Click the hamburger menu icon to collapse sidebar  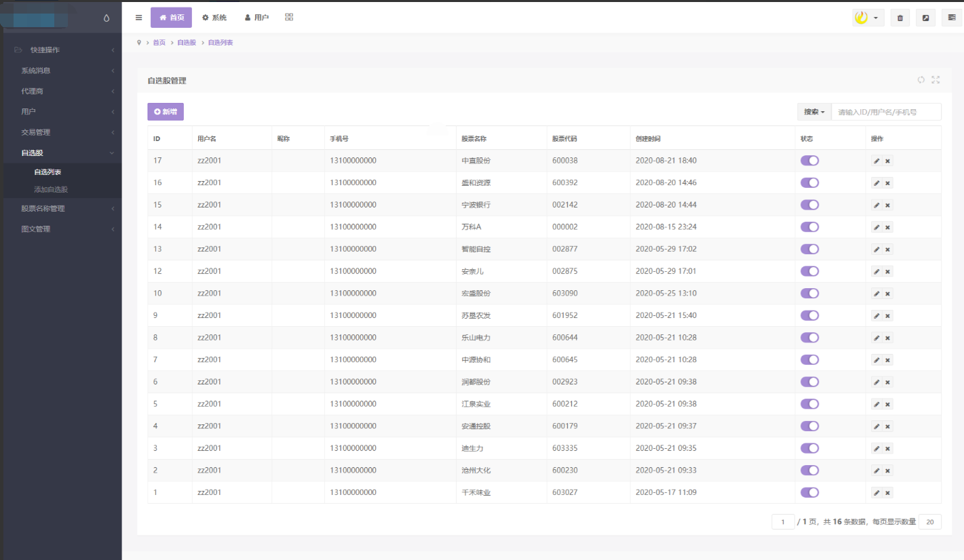coord(139,18)
